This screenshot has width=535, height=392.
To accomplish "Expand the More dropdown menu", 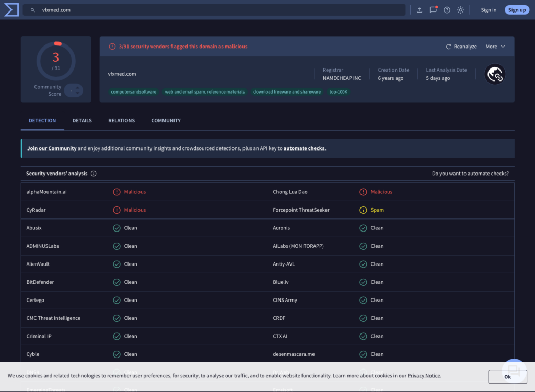I will (x=495, y=47).
